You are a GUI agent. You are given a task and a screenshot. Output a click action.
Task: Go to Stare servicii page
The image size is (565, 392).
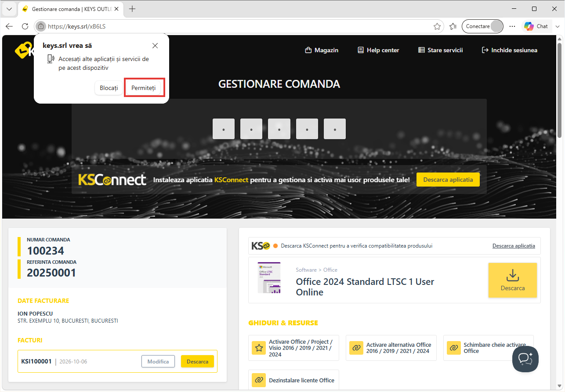click(x=440, y=50)
